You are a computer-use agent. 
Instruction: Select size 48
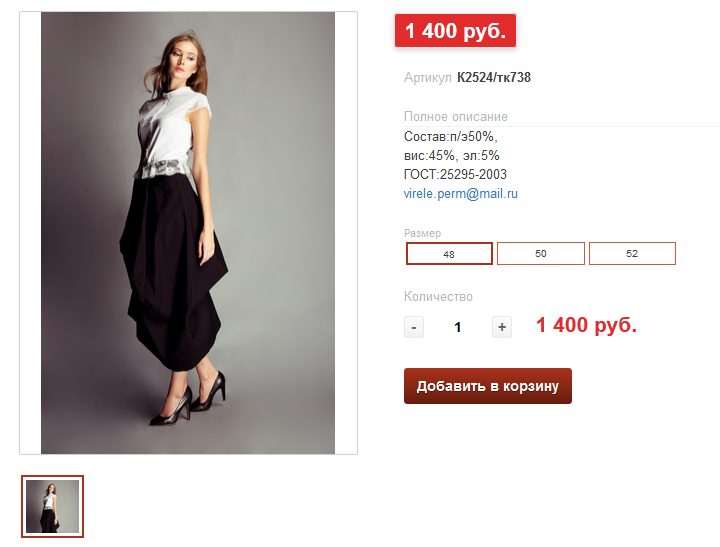(449, 254)
